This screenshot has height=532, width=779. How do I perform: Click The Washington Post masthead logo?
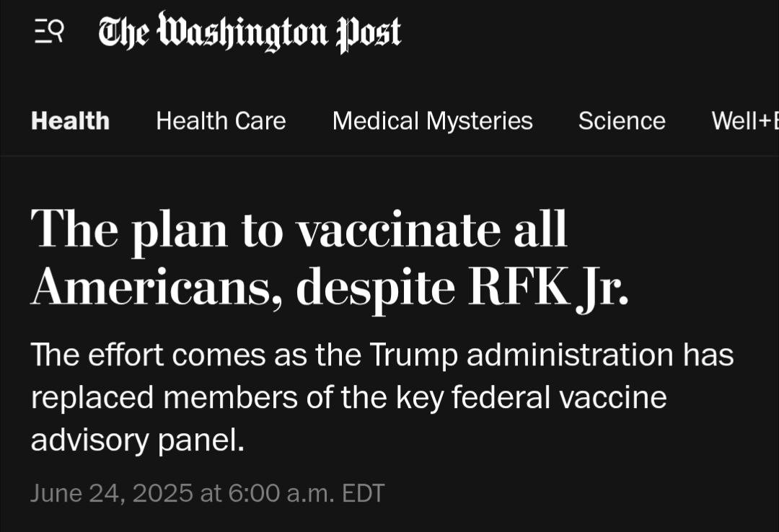[x=250, y=32]
